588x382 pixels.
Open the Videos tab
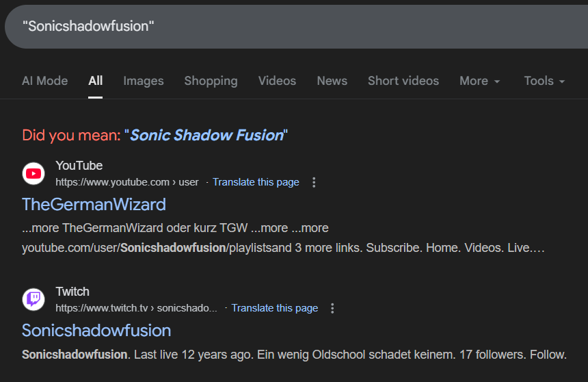click(x=277, y=81)
